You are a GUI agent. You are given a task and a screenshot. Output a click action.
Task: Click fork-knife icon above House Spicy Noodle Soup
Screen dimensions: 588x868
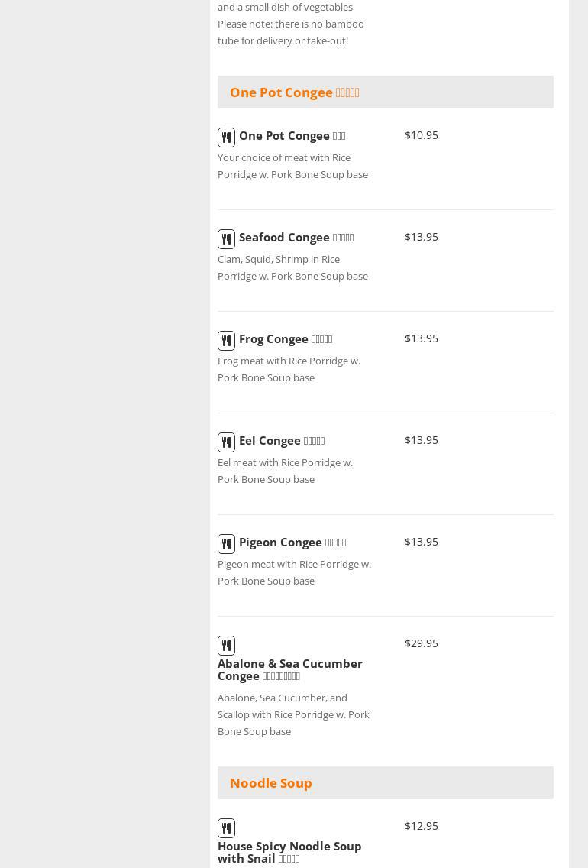coord(226,828)
